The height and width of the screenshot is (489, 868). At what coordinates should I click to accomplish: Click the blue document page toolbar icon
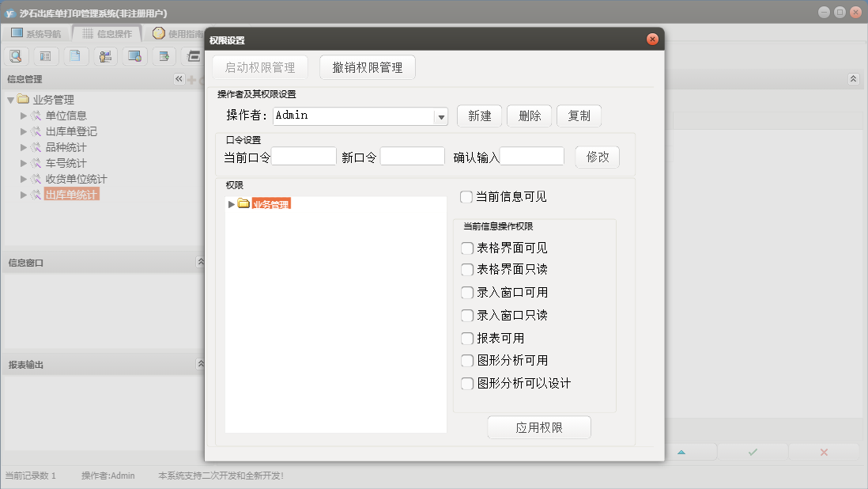click(75, 56)
